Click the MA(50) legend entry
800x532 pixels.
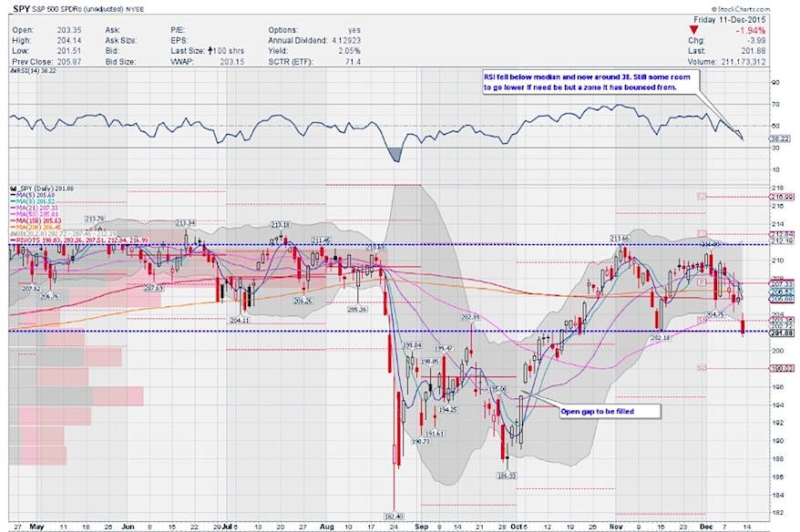click(36, 214)
